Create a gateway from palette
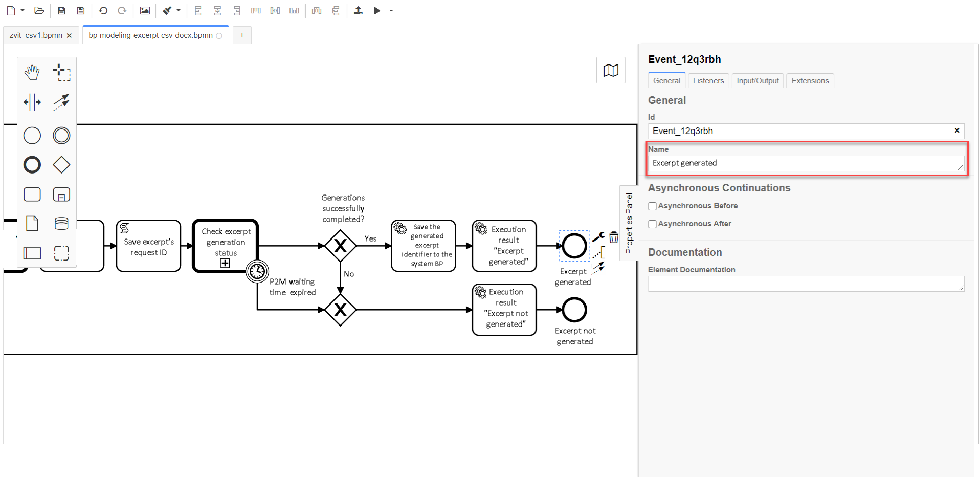The height and width of the screenshot is (477, 980). click(x=61, y=165)
